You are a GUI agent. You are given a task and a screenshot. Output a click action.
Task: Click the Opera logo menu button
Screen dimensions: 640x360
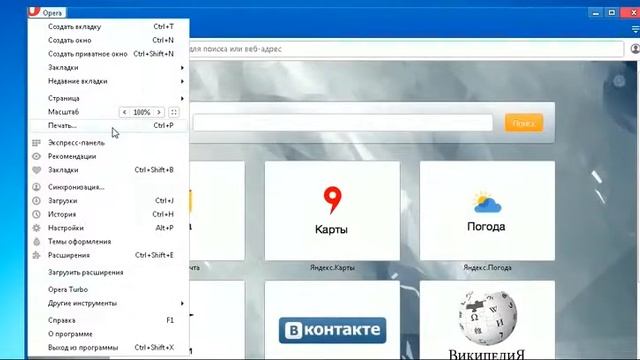(x=47, y=12)
